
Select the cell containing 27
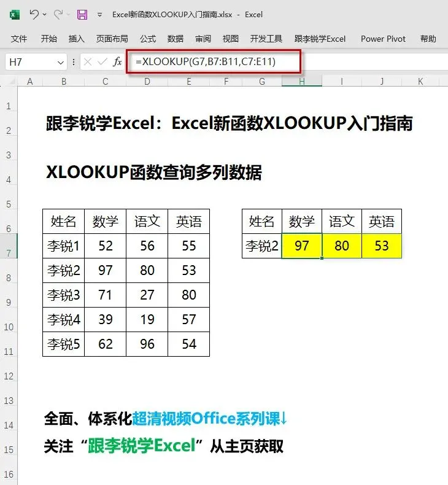(147, 295)
